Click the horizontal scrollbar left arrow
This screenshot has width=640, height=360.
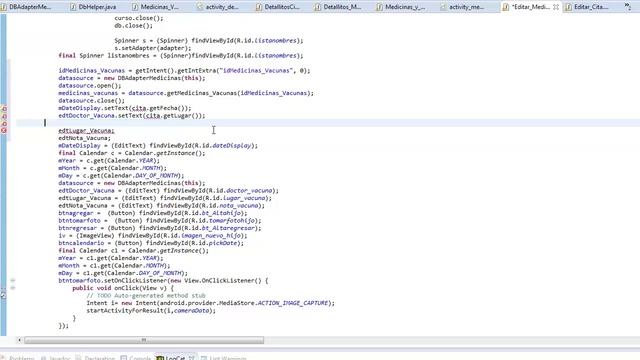coord(19,340)
